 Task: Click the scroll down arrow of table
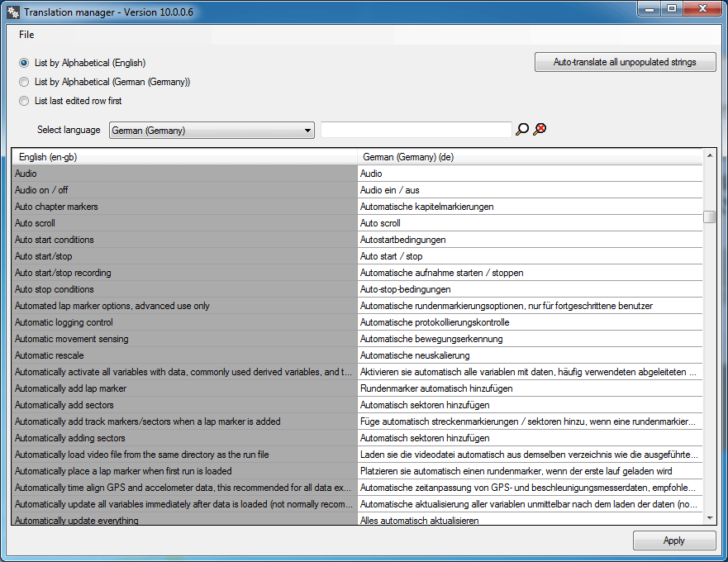[x=709, y=517]
